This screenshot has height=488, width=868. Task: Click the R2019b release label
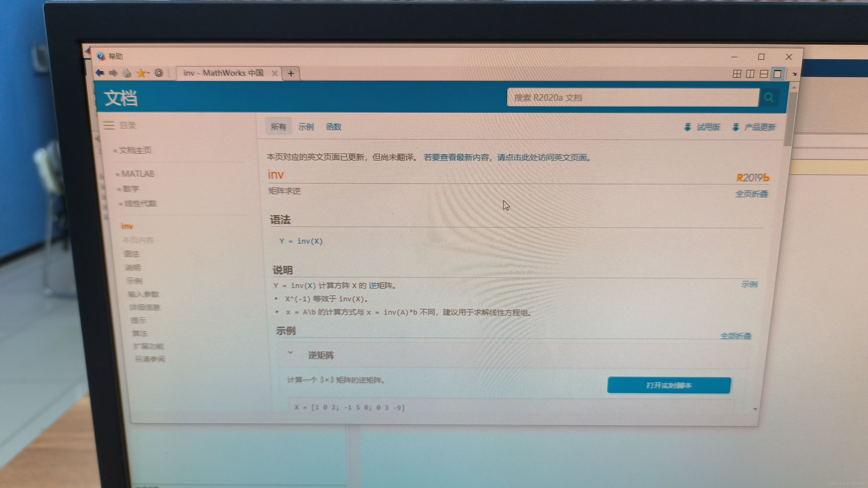coord(753,178)
